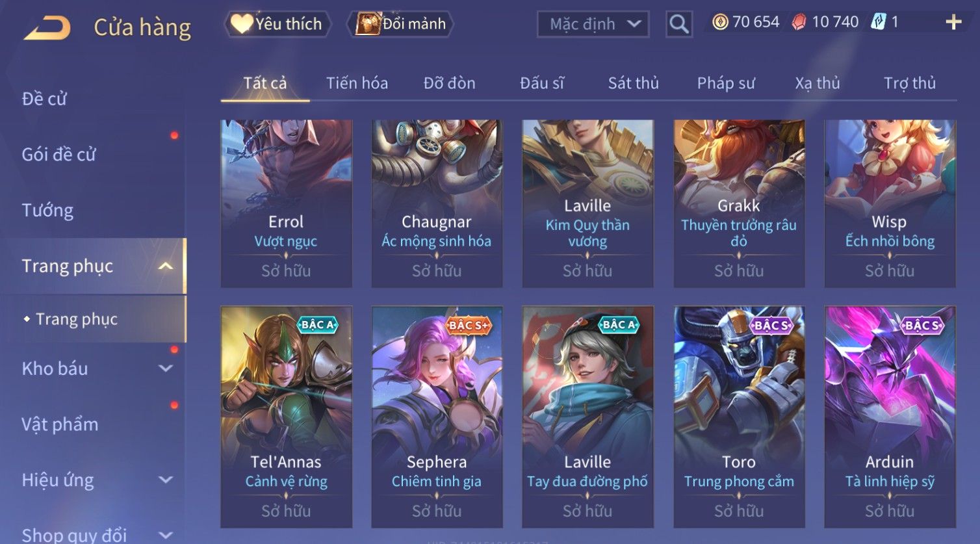Click the heart Yêu thích icon

[242, 24]
